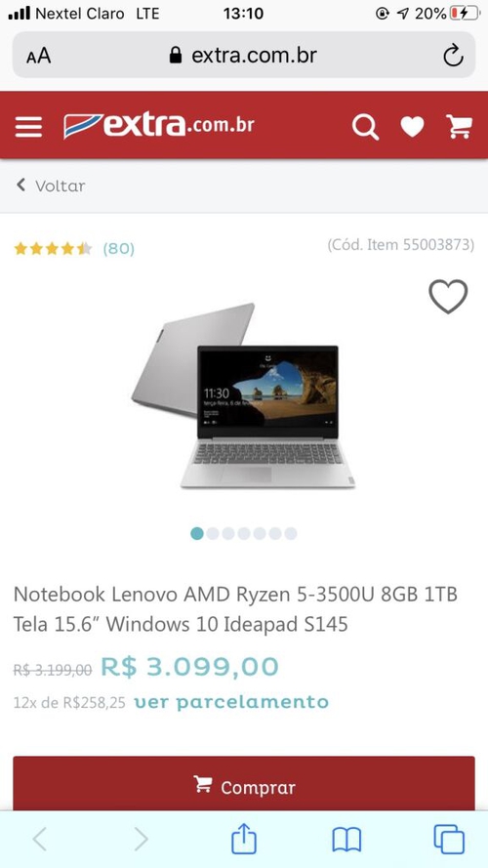Open the AA text size menu
Image resolution: width=488 pixels, height=868 pixels.
38,56
